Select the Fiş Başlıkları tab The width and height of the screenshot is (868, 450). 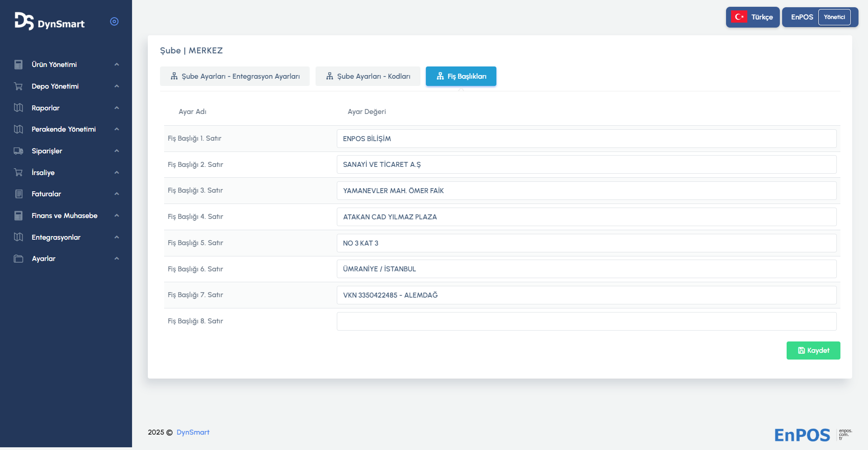461,76
